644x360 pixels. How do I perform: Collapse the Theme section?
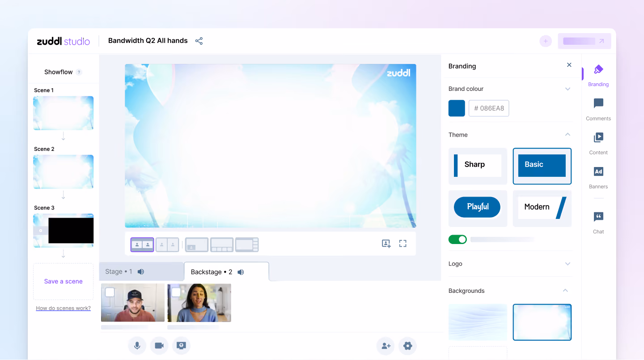tap(568, 134)
